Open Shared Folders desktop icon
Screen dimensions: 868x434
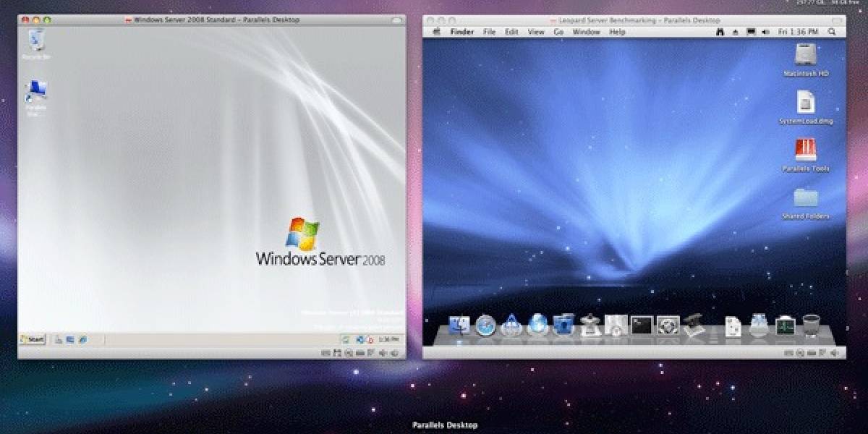806,203
